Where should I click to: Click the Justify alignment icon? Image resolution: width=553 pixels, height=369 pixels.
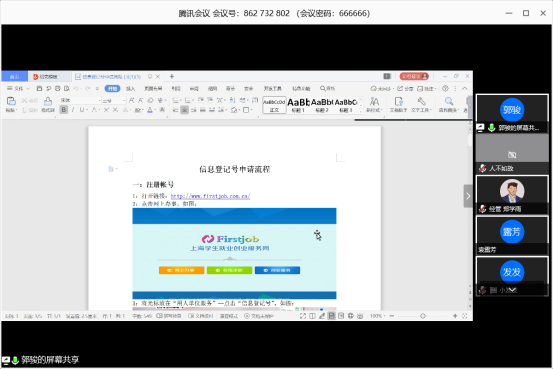pos(203,110)
